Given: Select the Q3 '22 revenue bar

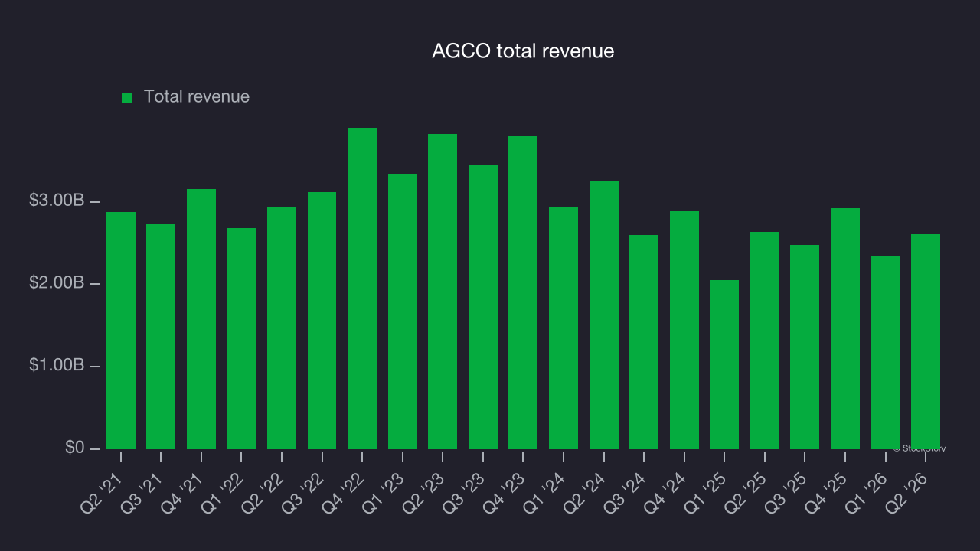Looking at the screenshot, I should pos(322,321).
